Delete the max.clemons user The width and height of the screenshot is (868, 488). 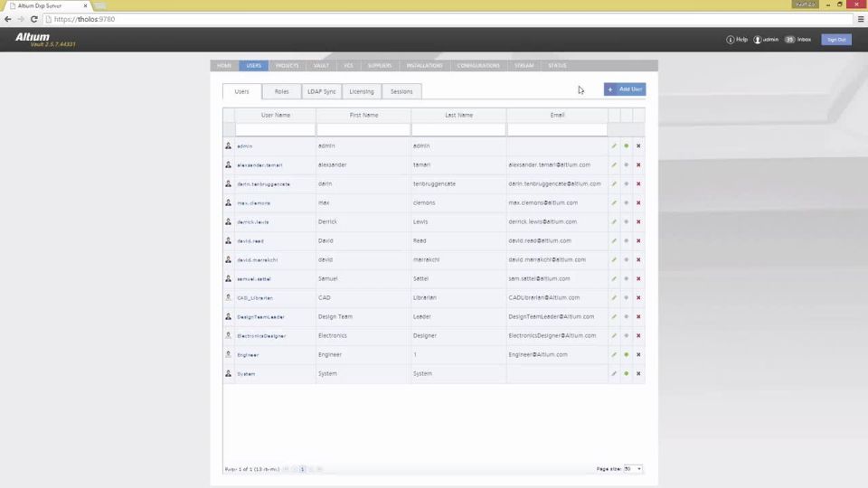pos(638,203)
